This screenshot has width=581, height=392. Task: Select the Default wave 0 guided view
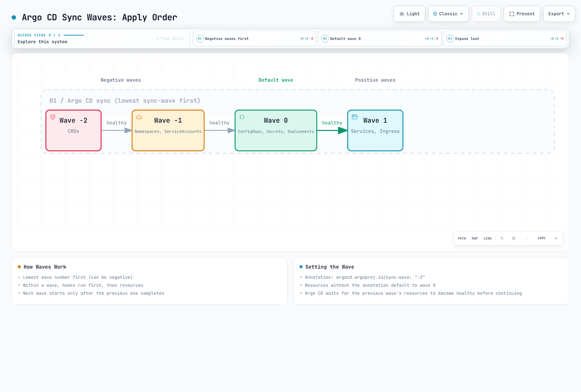coord(380,38)
